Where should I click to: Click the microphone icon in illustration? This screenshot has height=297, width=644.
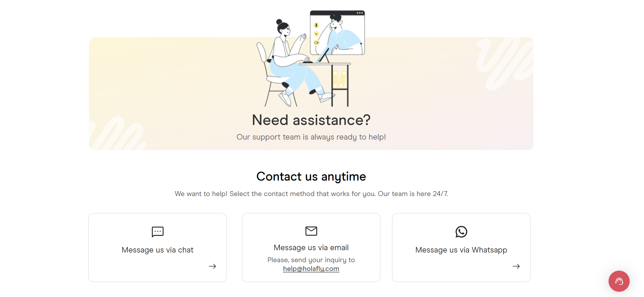(316, 25)
